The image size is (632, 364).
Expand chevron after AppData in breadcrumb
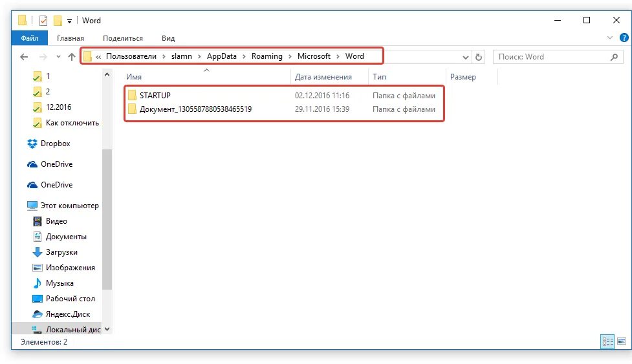[x=244, y=57]
